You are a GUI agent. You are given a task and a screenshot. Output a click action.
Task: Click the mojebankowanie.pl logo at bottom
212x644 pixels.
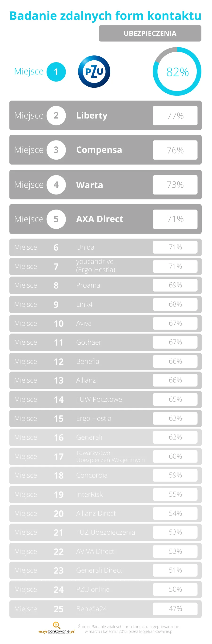tap(57, 628)
